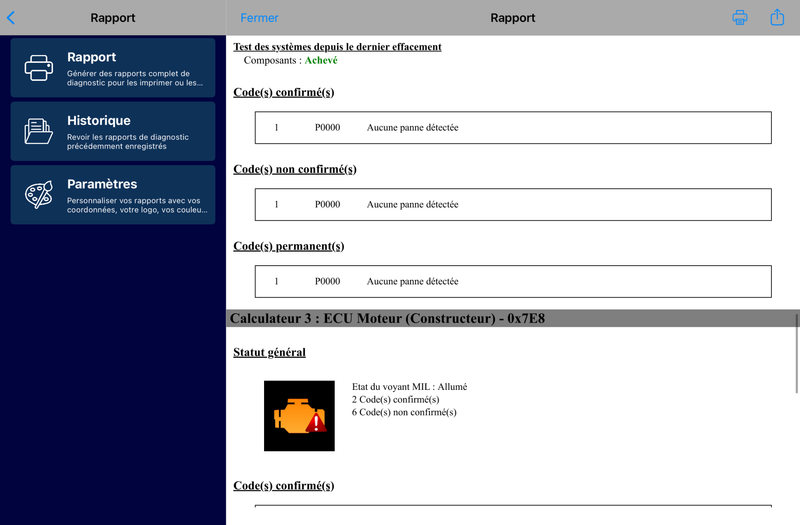
Task: Open the Historique menu card
Action: [113, 131]
